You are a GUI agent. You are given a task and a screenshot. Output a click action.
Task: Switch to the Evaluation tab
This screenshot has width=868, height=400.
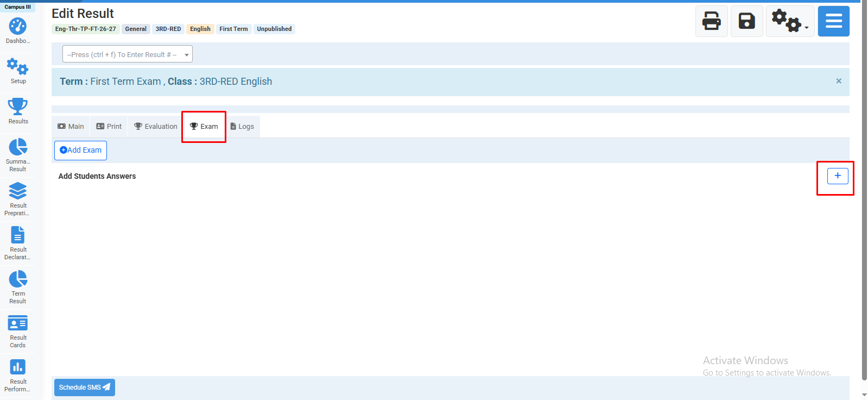click(156, 126)
